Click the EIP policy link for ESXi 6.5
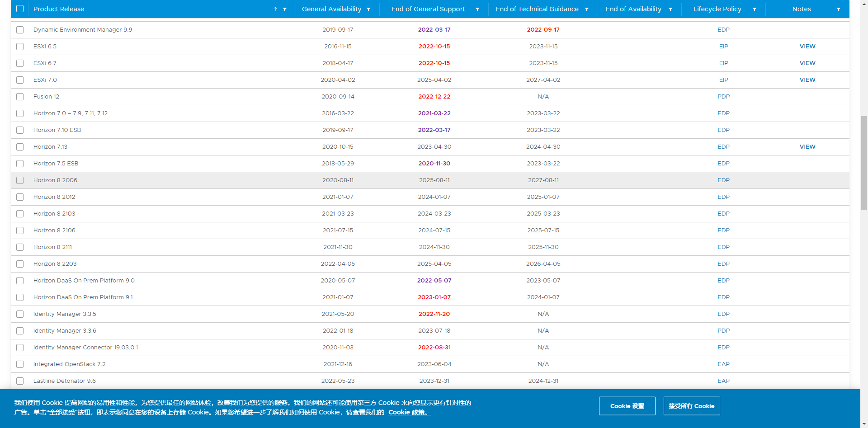 coord(724,47)
